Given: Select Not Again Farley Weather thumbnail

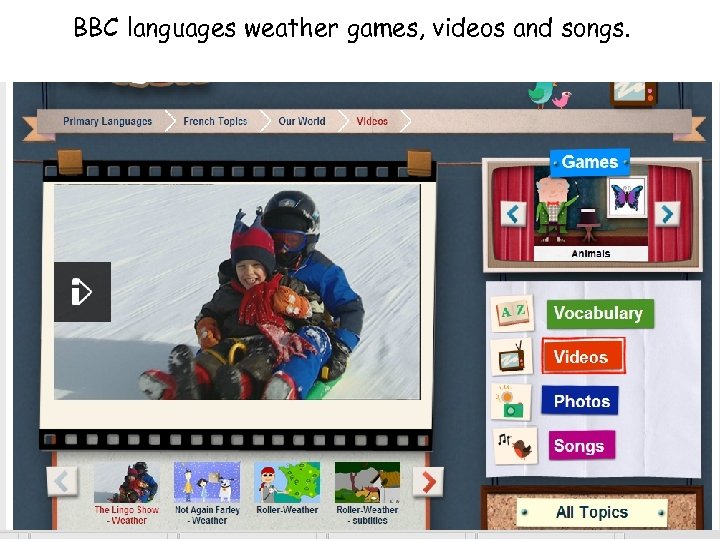Looking at the screenshot, I should click(x=207, y=482).
